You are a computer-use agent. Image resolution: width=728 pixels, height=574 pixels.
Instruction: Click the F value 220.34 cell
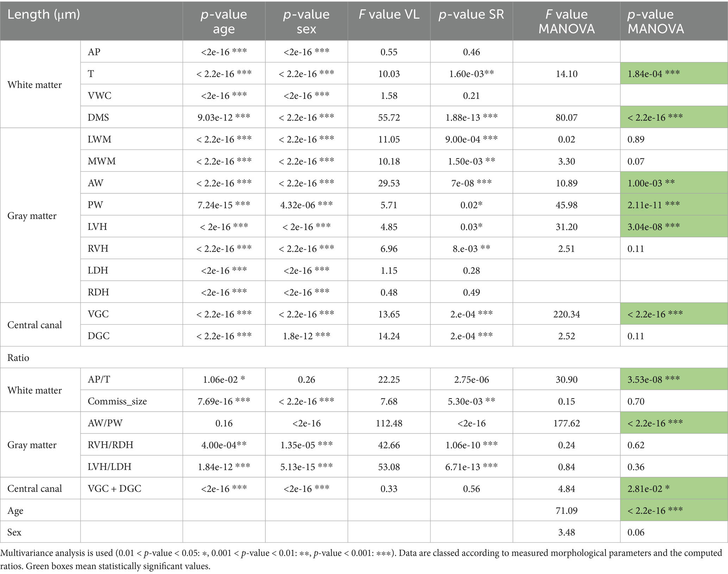pyautogui.click(x=566, y=314)
